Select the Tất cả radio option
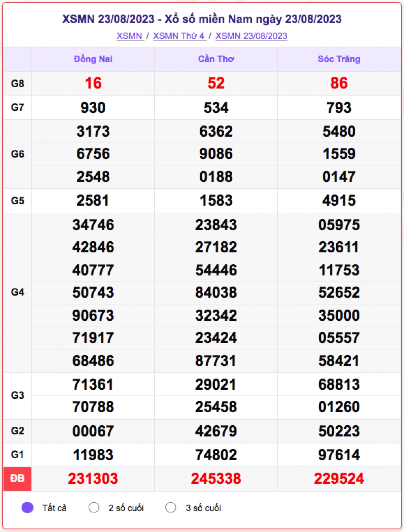404x532 pixels. [x=28, y=507]
